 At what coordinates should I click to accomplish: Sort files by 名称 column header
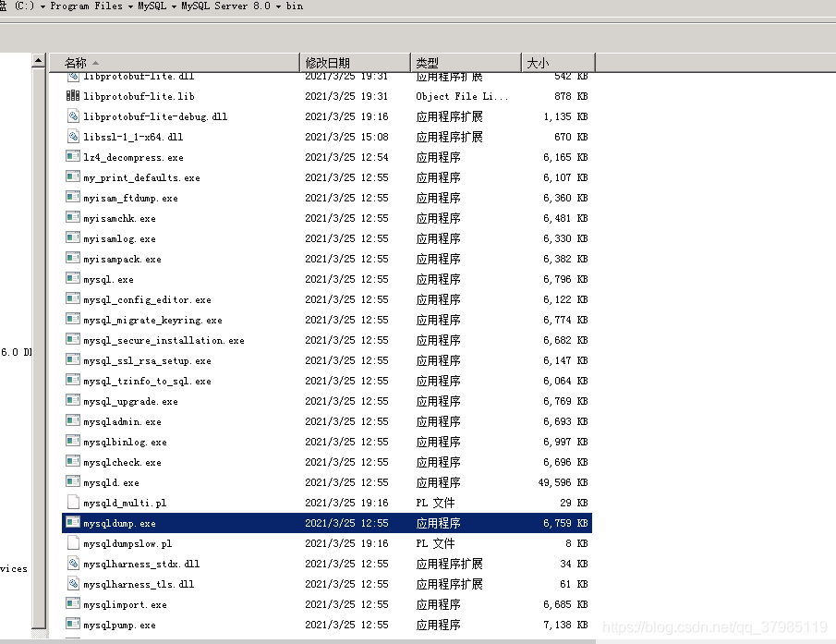(x=175, y=63)
